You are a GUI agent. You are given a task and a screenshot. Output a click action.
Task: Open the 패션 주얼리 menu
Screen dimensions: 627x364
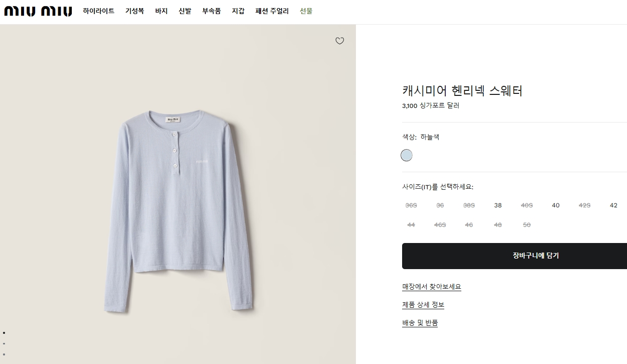[272, 11]
